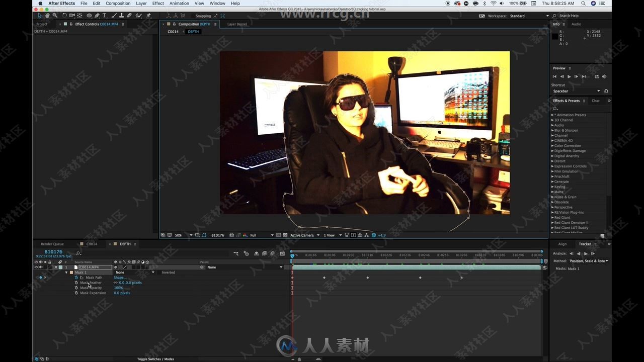Play the preview

pyautogui.click(x=569, y=76)
